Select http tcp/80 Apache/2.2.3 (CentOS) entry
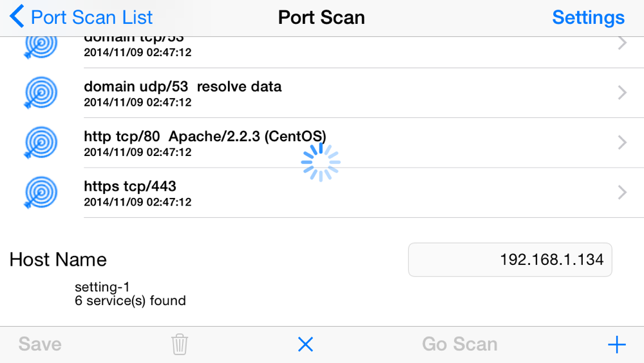This screenshot has height=363, width=644. [x=205, y=137]
